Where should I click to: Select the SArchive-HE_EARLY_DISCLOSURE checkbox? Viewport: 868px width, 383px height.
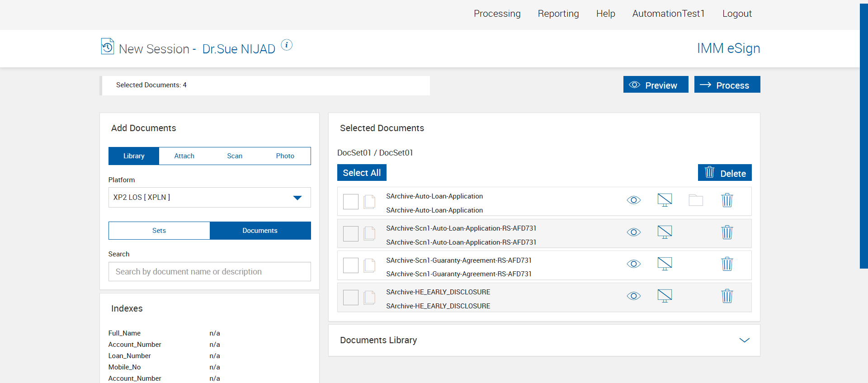click(x=350, y=298)
